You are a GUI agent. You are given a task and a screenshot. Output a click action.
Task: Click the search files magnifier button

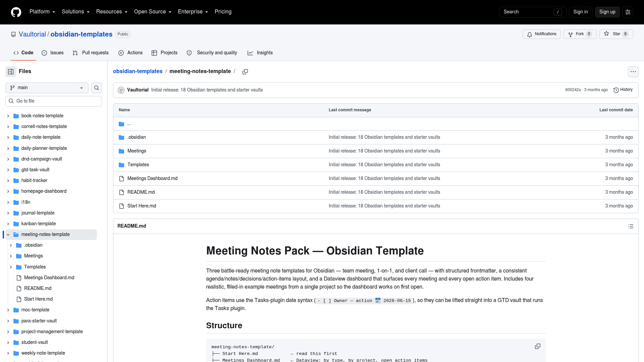[97, 88]
